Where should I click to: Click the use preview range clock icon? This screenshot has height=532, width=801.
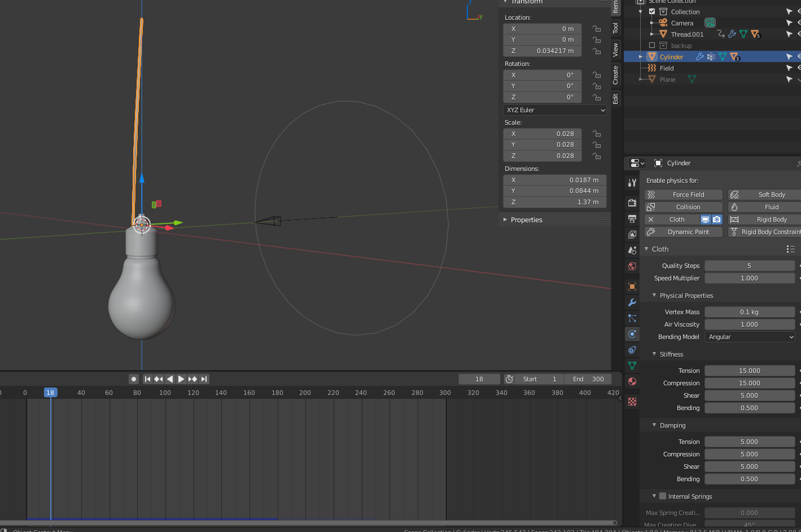(509, 379)
